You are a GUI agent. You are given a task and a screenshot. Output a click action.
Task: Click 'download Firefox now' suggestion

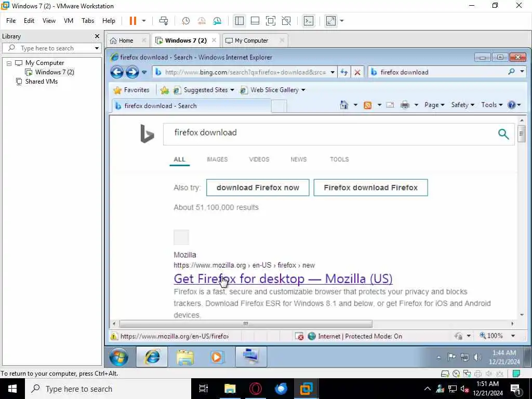258,188
